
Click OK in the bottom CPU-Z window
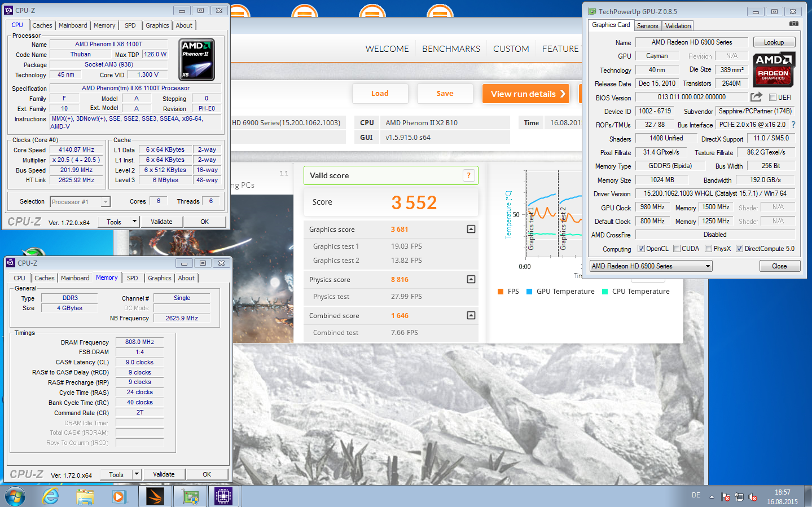tap(207, 474)
